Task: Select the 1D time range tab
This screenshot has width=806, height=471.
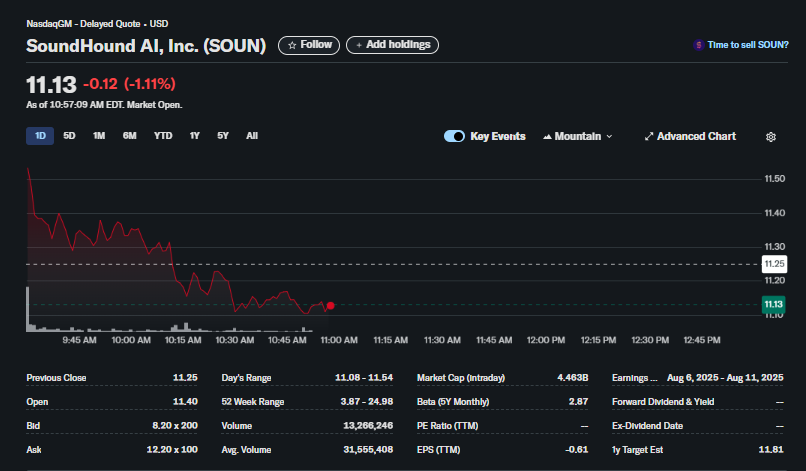Action: click(40, 136)
